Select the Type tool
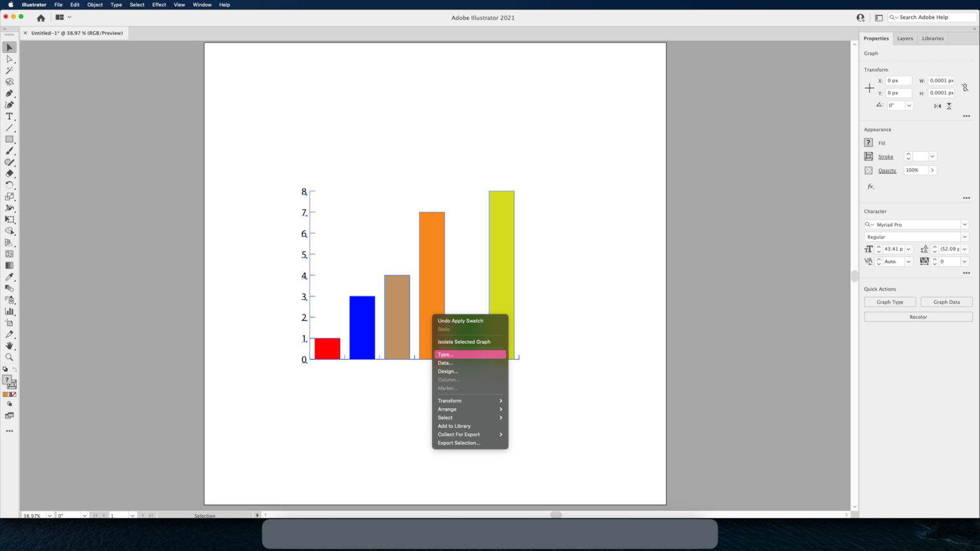 pos(9,116)
